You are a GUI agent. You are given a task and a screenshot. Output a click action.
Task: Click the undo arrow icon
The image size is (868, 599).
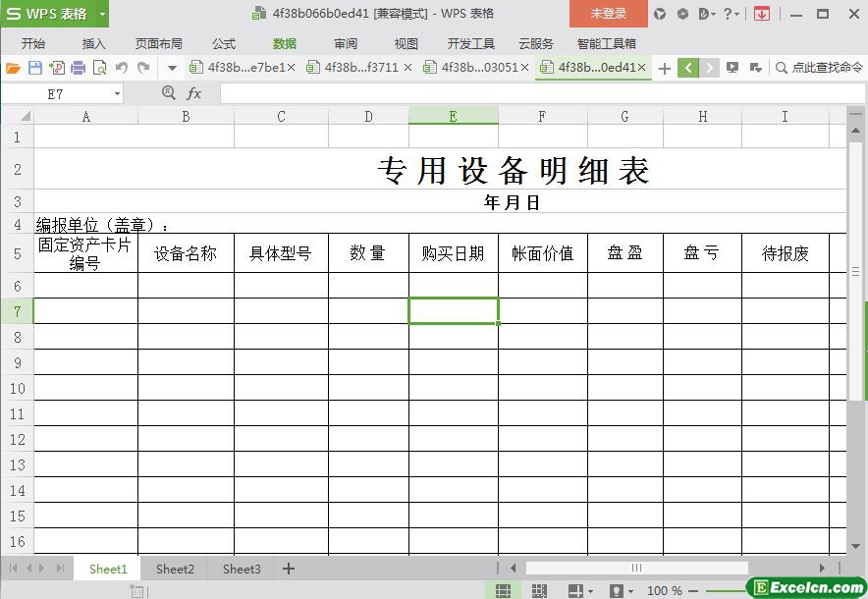(122, 68)
